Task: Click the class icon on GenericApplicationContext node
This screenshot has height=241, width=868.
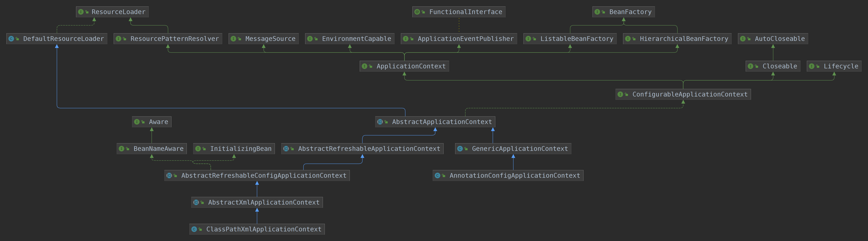Action: coord(460,149)
